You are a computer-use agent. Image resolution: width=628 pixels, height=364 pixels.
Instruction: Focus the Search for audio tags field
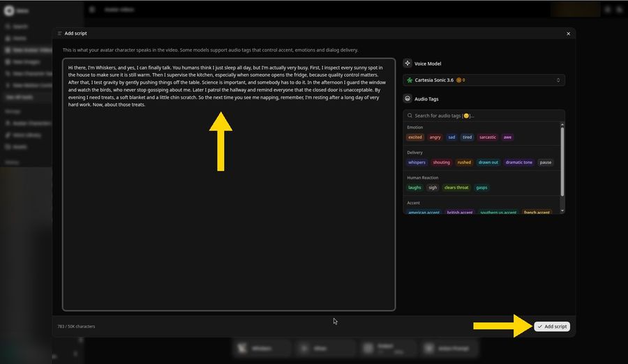click(x=484, y=115)
